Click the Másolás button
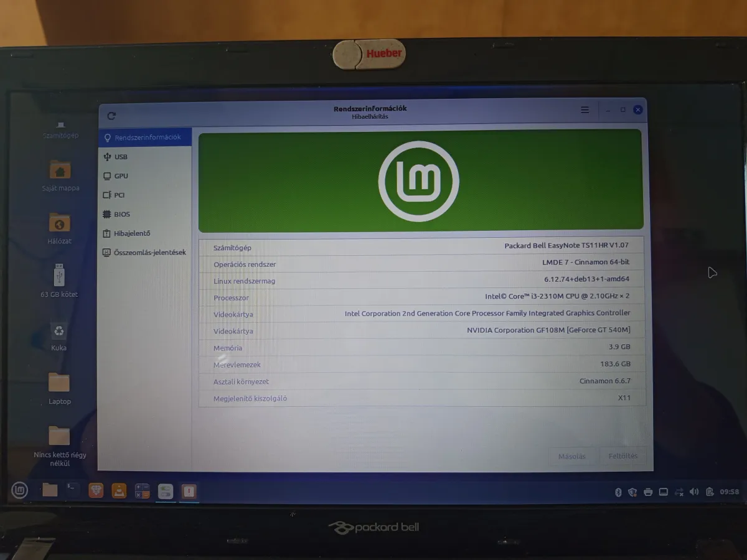Screen dimensions: 747x560 point(572,456)
